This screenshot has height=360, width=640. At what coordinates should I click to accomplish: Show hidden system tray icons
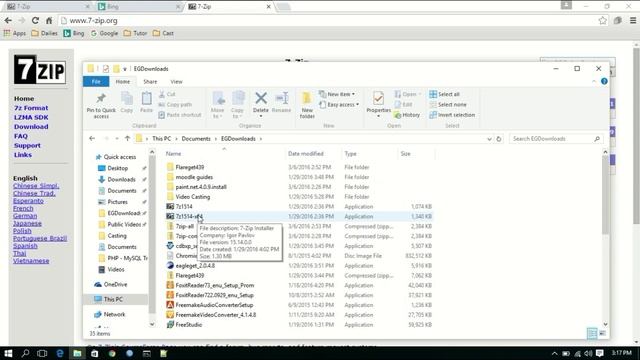(554, 353)
